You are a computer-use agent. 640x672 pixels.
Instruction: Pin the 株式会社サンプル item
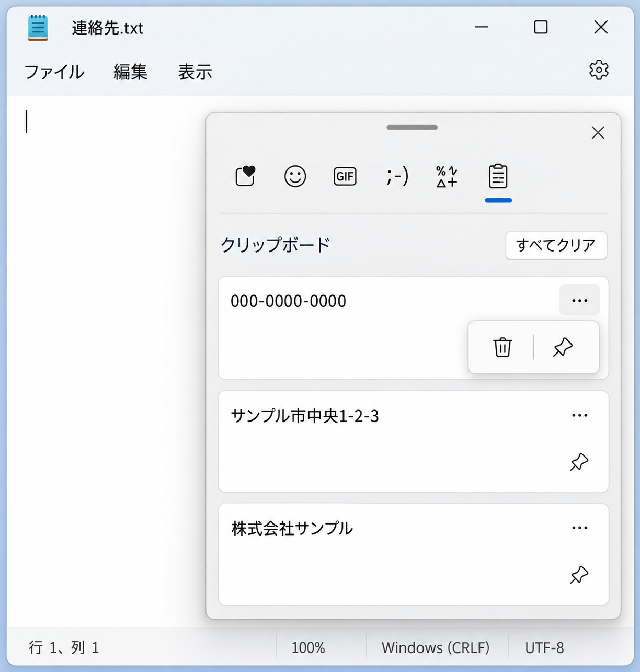(x=579, y=575)
